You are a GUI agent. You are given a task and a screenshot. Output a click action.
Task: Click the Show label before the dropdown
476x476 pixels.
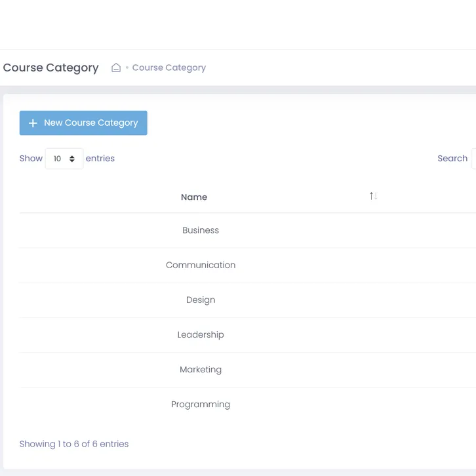click(x=31, y=159)
